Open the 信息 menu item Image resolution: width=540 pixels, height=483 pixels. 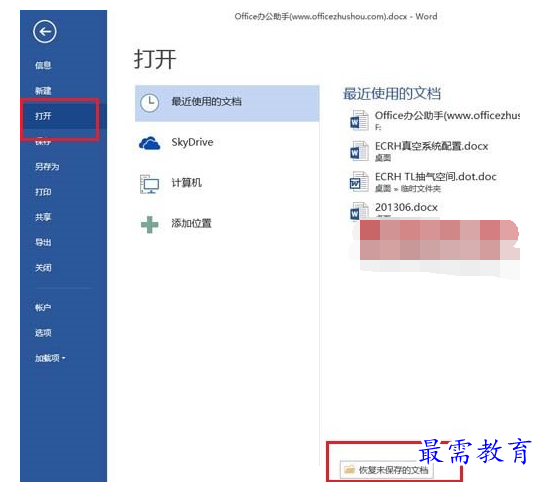(43, 65)
